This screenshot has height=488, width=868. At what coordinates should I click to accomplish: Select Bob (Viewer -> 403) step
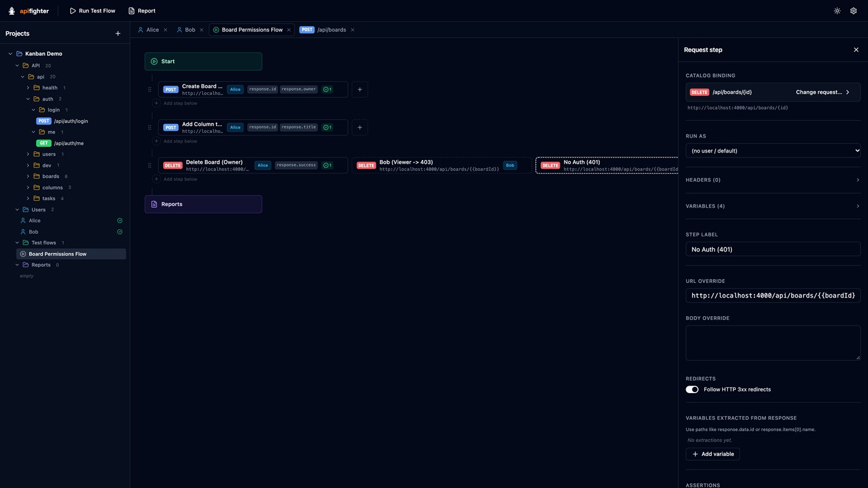pyautogui.click(x=441, y=166)
